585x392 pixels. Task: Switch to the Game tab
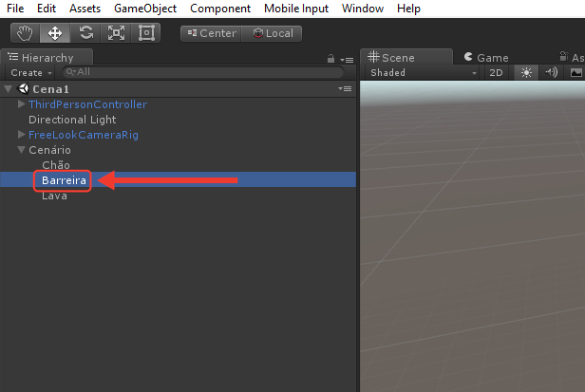[x=486, y=58]
